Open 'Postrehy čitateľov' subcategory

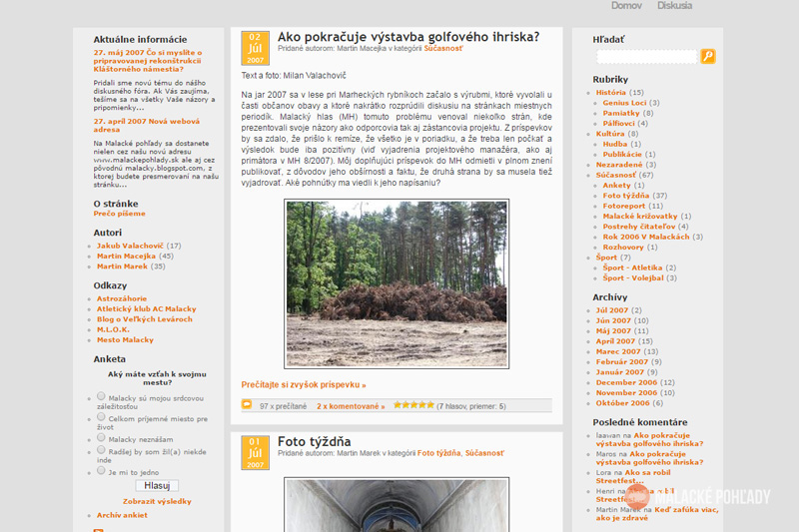pos(639,226)
